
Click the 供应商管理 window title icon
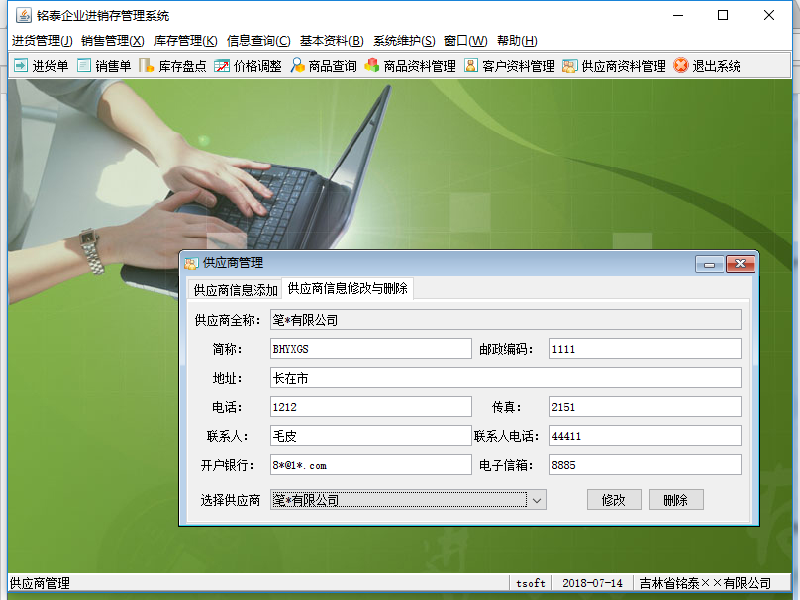[191, 263]
